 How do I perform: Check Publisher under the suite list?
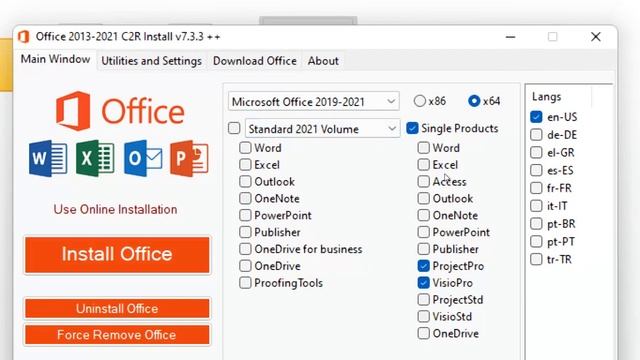pos(270,232)
